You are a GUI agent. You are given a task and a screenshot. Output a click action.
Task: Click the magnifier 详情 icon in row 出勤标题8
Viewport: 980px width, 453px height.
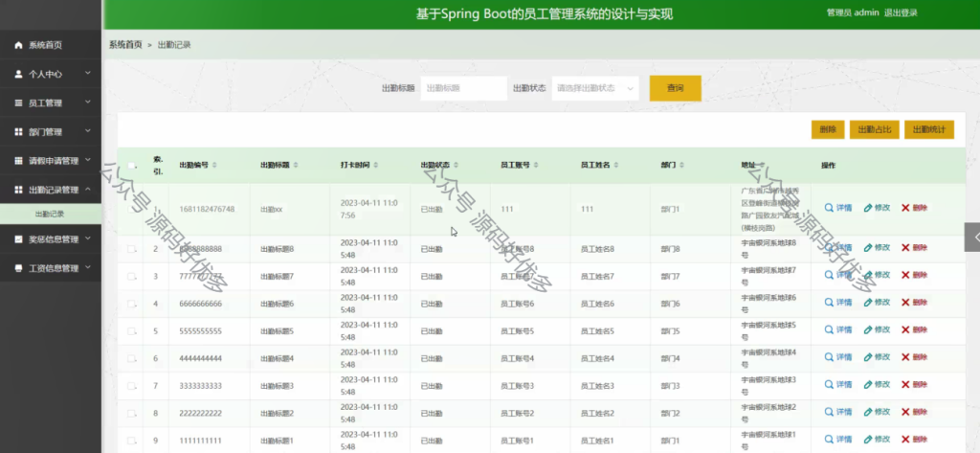[x=830, y=248]
